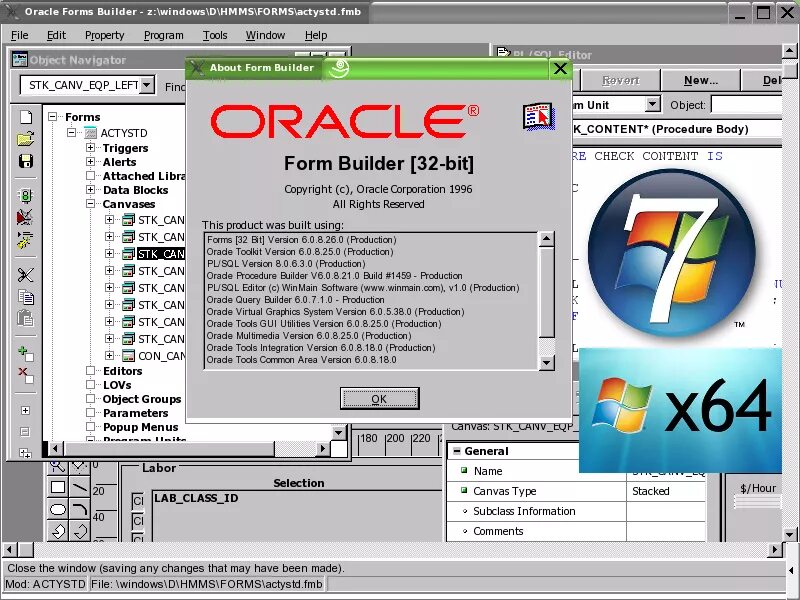Screen dimensions: 800x600
Task: Click the Collapse minus icon in navigator toolbar
Action: point(25,432)
